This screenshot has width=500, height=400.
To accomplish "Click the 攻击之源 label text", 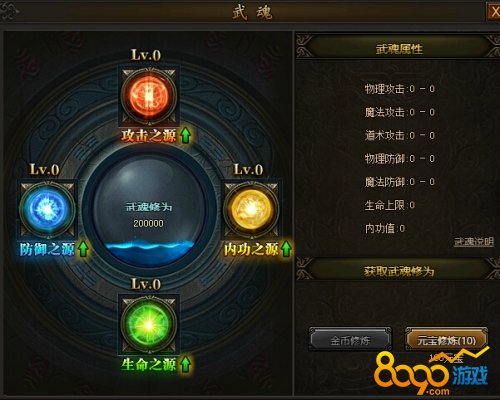I will coord(149,136).
